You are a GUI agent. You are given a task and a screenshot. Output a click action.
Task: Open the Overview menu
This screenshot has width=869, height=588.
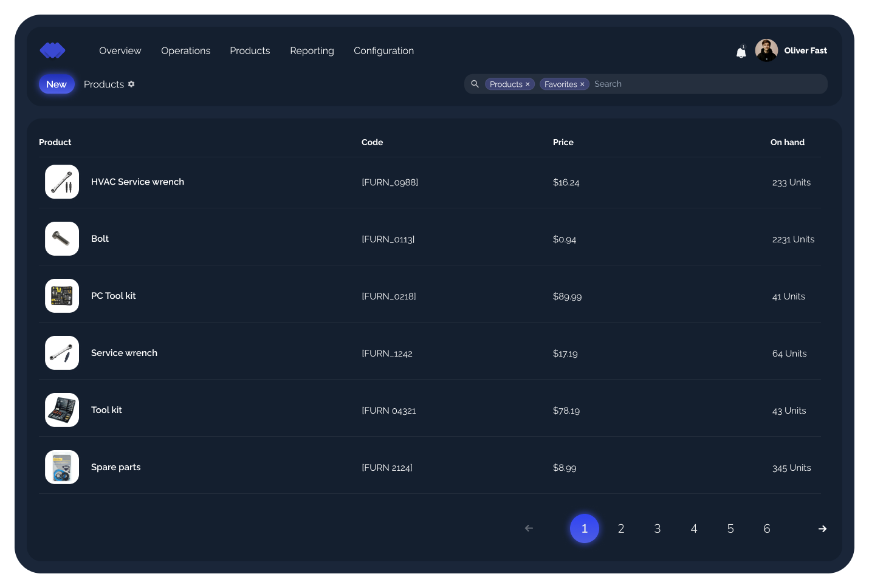[120, 50]
